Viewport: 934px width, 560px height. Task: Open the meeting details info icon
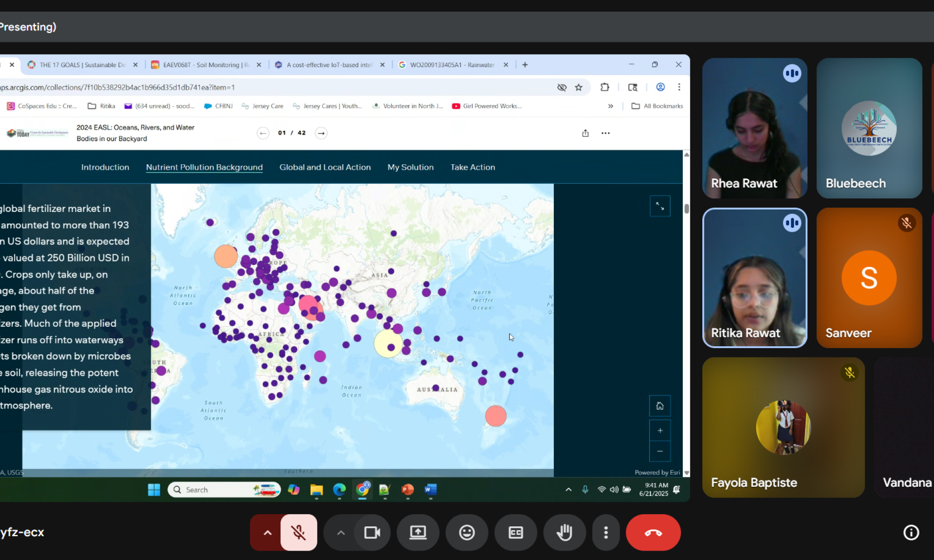[911, 532]
